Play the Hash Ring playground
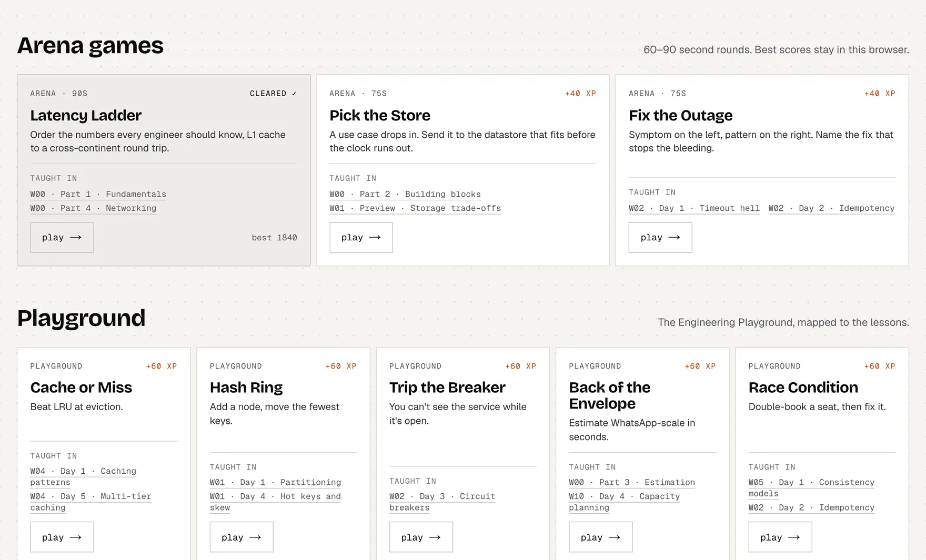This screenshot has width=926, height=560. [241, 537]
